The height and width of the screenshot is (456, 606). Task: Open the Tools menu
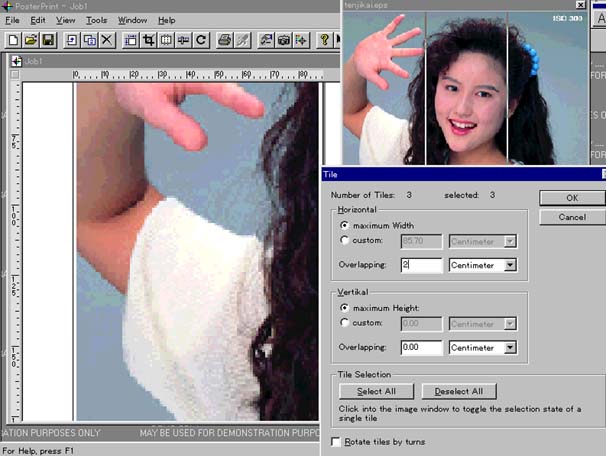click(x=96, y=20)
